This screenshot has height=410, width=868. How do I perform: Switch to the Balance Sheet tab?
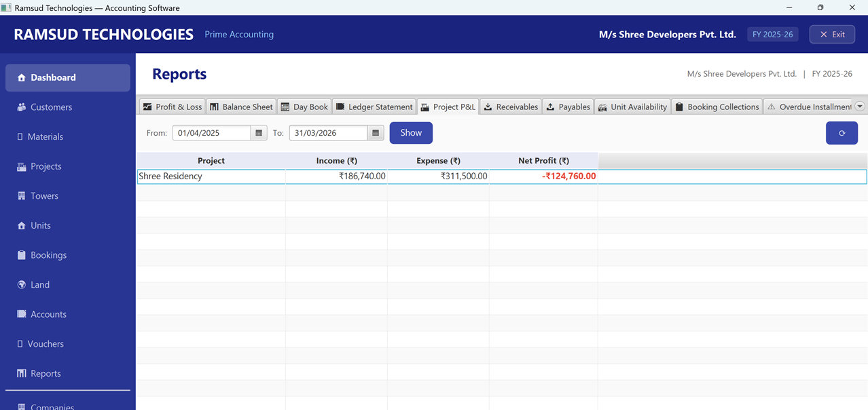pyautogui.click(x=241, y=107)
